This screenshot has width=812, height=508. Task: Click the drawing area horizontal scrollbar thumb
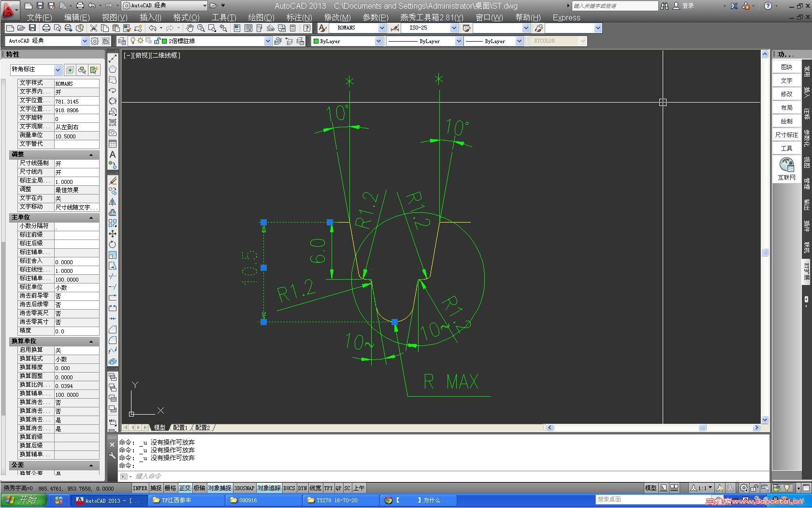click(703, 428)
